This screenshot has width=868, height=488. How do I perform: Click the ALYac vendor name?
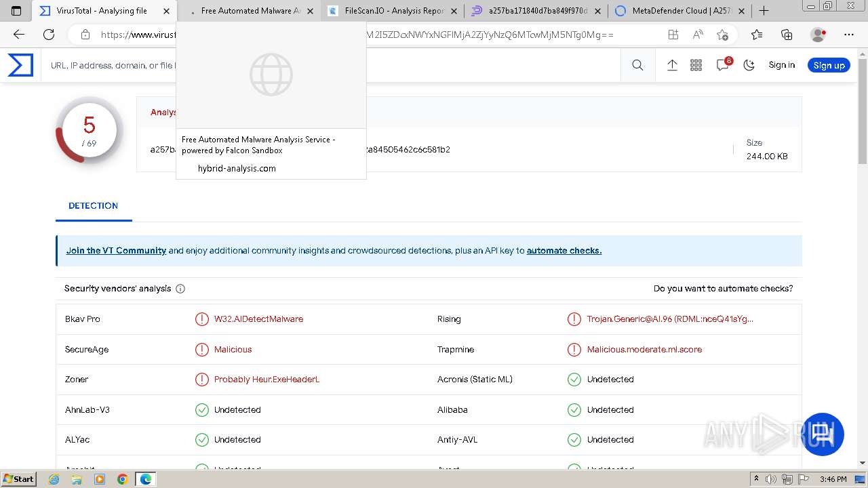(x=77, y=439)
